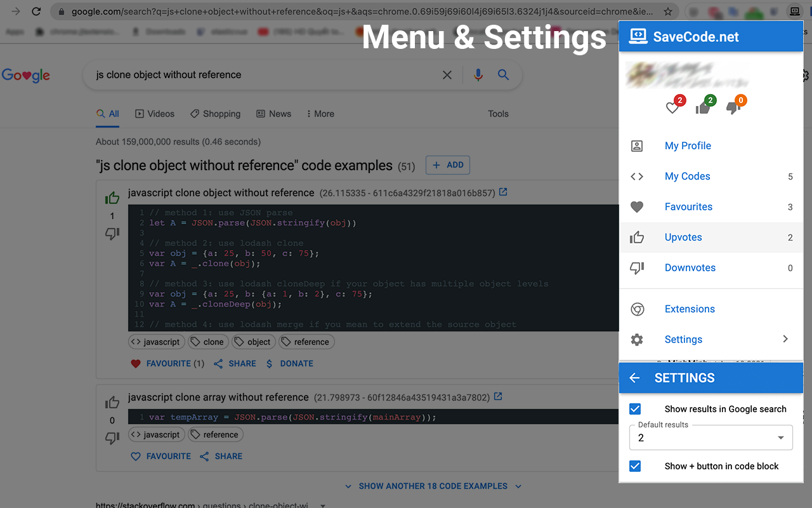Click the object tag chip

click(x=254, y=342)
